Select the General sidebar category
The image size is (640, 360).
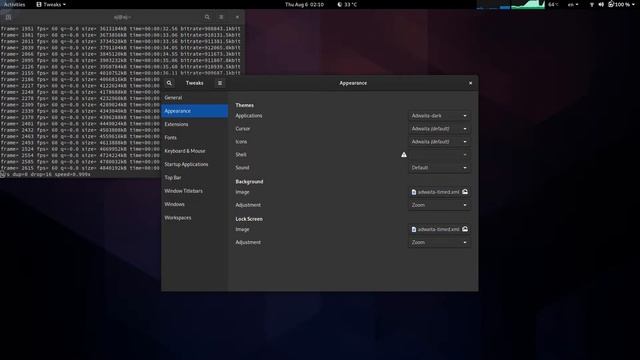pos(195,98)
